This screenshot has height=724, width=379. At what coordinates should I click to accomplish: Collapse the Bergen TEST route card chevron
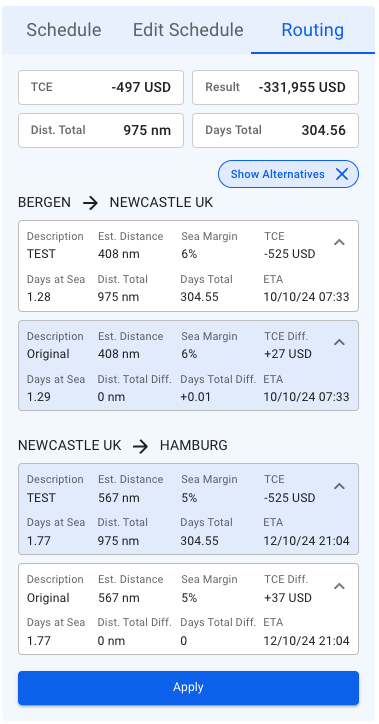pyautogui.click(x=339, y=242)
